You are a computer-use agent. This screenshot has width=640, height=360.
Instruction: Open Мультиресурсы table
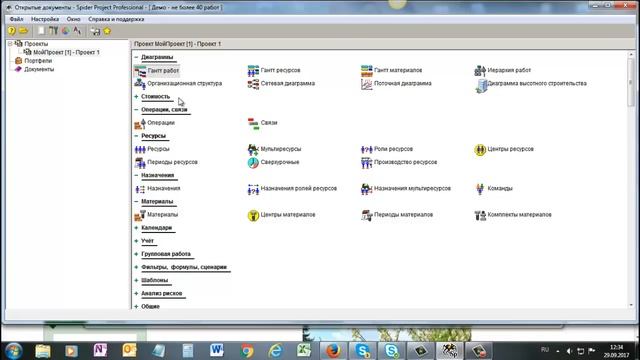[274, 149]
